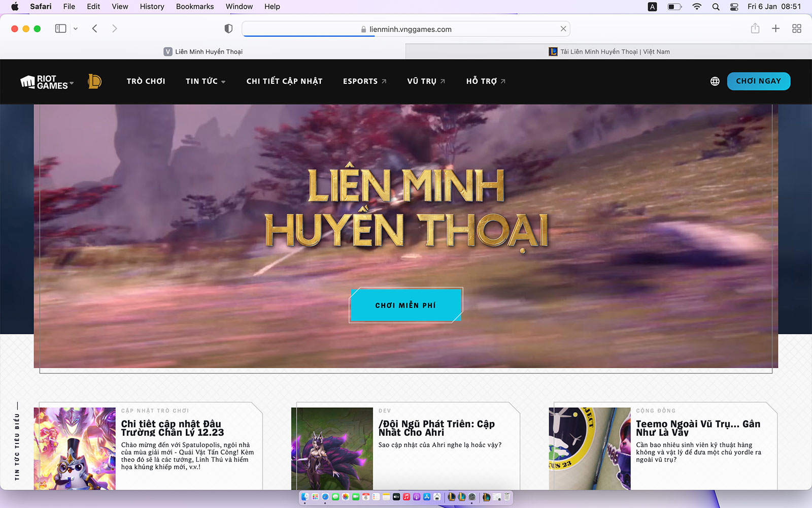Open Safari Share button
Viewport: 812px width, 508px height.
click(x=755, y=28)
